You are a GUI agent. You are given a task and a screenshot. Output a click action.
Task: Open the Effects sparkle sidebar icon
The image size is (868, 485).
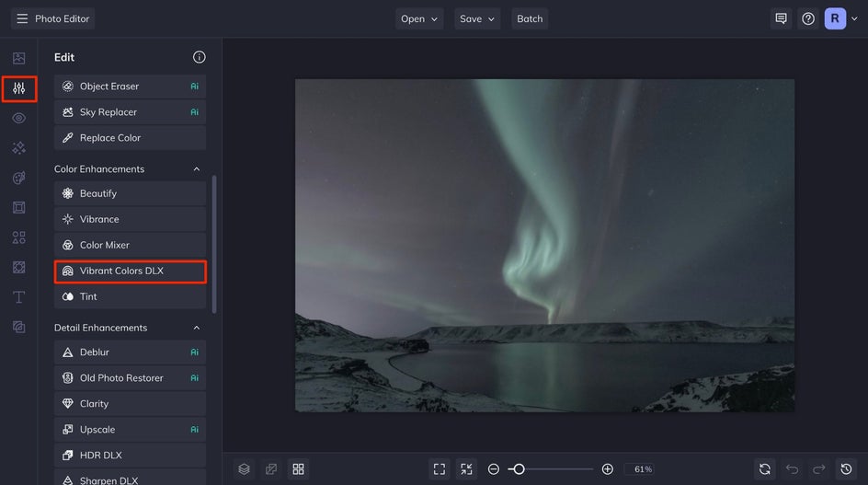(18, 148)
